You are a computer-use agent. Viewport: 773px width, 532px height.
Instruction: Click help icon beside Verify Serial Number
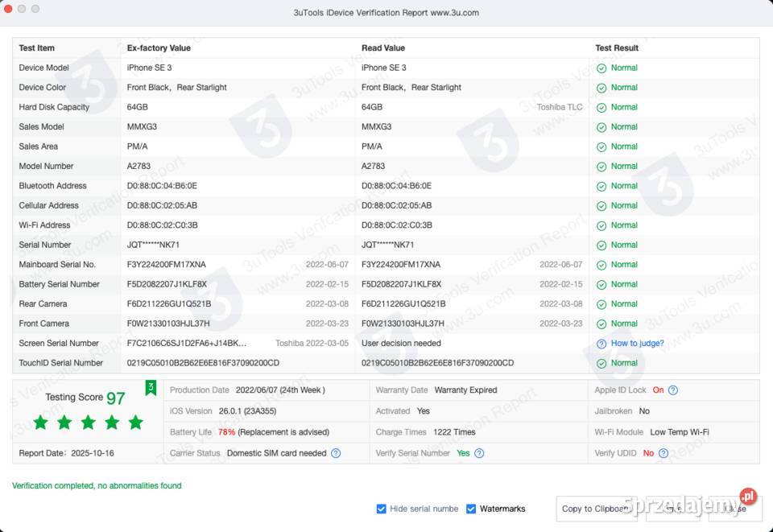[479, 453]
